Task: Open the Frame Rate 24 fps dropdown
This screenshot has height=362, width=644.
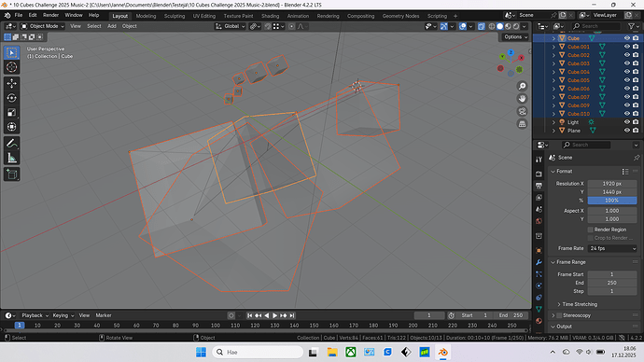Action: 612,248
